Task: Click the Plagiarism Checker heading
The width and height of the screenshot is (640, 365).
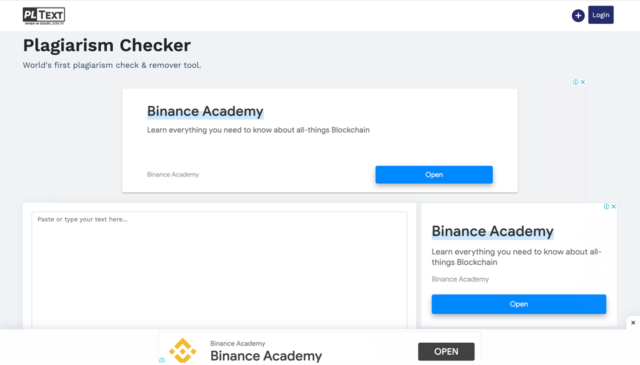Action: click(107, 45)
